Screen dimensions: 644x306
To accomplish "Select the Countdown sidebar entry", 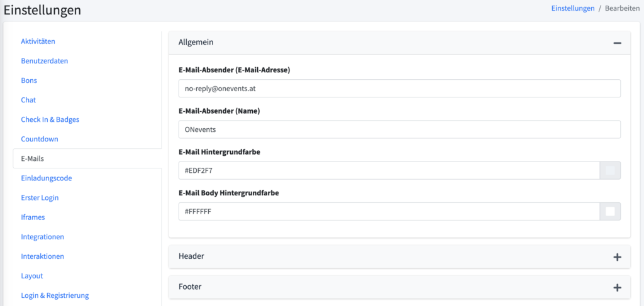I will click(40, 139).
